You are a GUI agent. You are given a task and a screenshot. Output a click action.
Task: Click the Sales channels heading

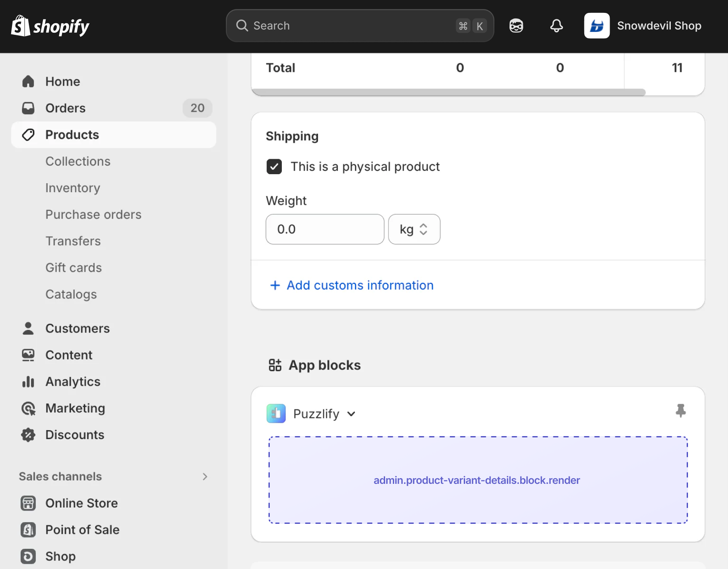[60, 477]
